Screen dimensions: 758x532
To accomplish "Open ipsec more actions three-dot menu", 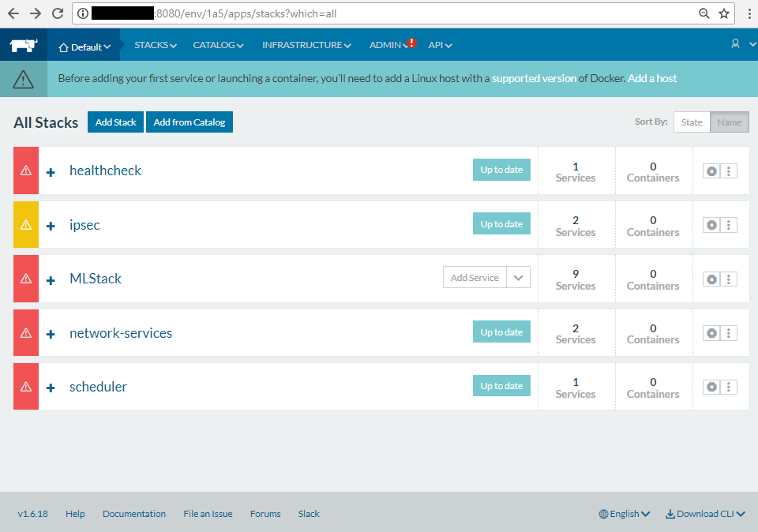I will pyautogui.click(x=729, y=225).
